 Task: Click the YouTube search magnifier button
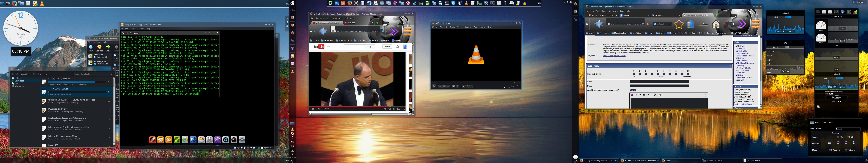[x=370, y=47]
